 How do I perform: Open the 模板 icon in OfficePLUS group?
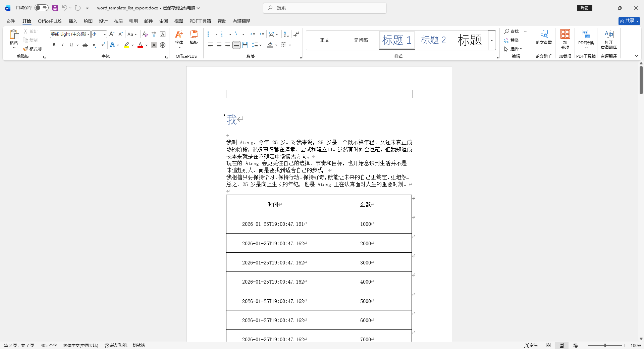(x=194, y=38)
